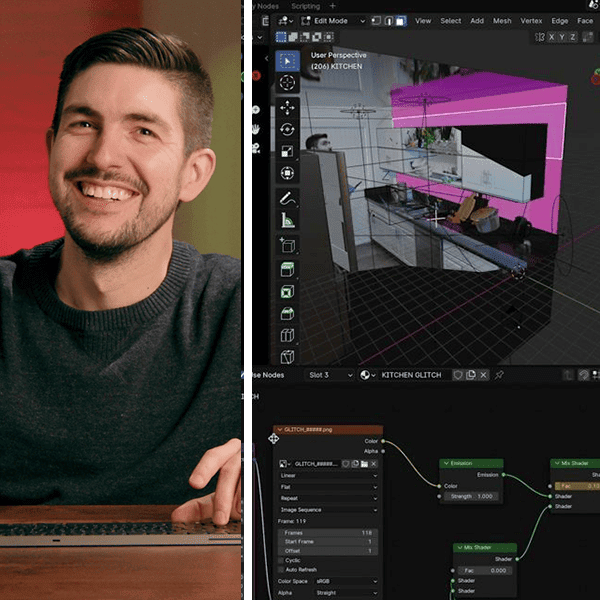Screen dimensions: 600x600
Task: Activate the Loop Cut tool
Action: pos(287,335)
